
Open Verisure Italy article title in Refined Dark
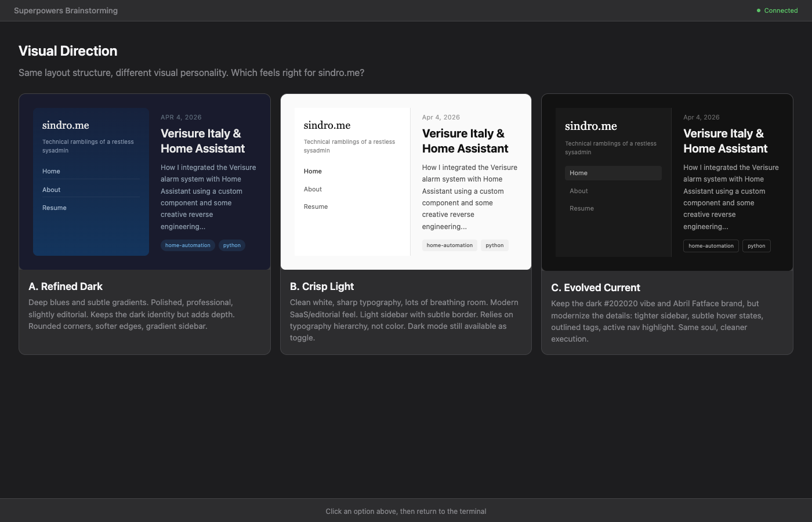pyautogui.click(x=202, y=141)
